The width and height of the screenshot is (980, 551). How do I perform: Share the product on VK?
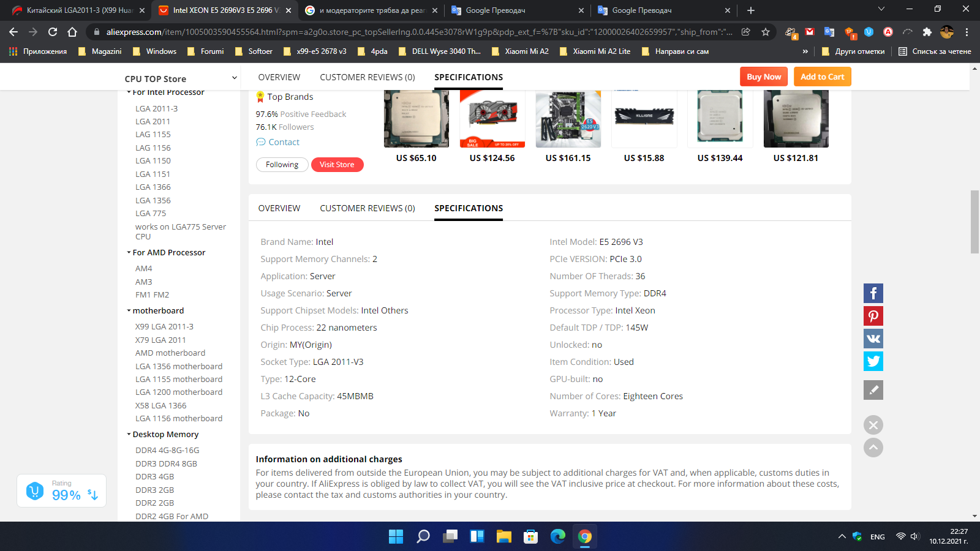tap(873, 339)
